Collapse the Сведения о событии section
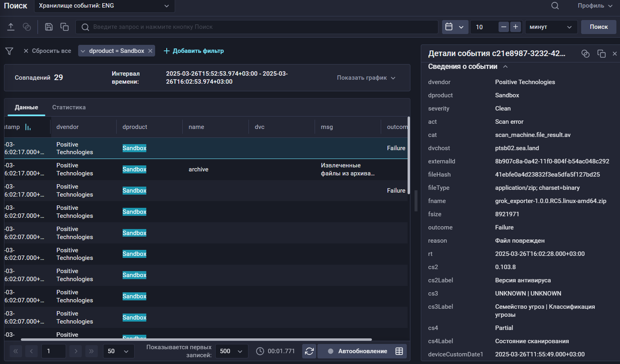Screen dimensions: 620x364 tap(505, 66)
